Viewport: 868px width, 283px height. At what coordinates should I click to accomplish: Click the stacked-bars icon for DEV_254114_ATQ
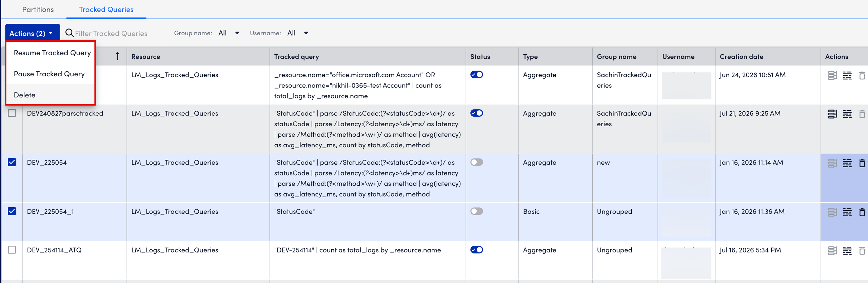click(832, 251)
